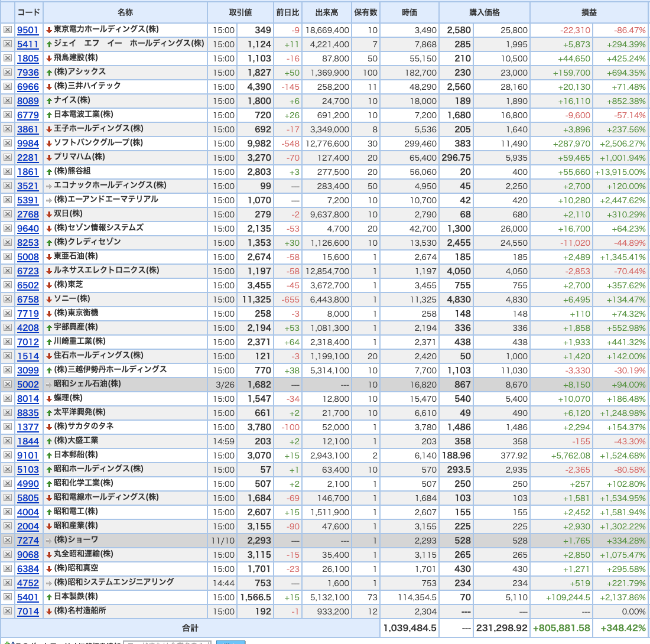
Task: Delete the 1805 row via X icon
Action: pos(8,58)
